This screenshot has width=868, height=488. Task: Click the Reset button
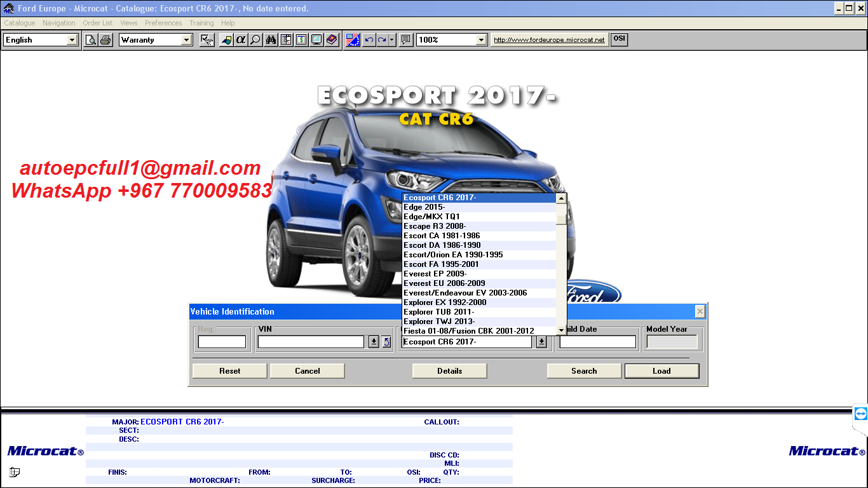[230, 371]
